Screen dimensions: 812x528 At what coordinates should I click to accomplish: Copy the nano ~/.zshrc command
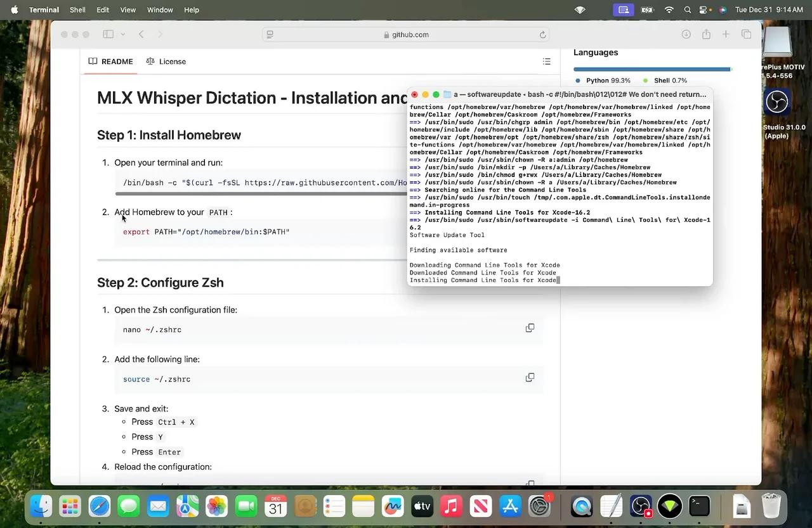point(530,328)
